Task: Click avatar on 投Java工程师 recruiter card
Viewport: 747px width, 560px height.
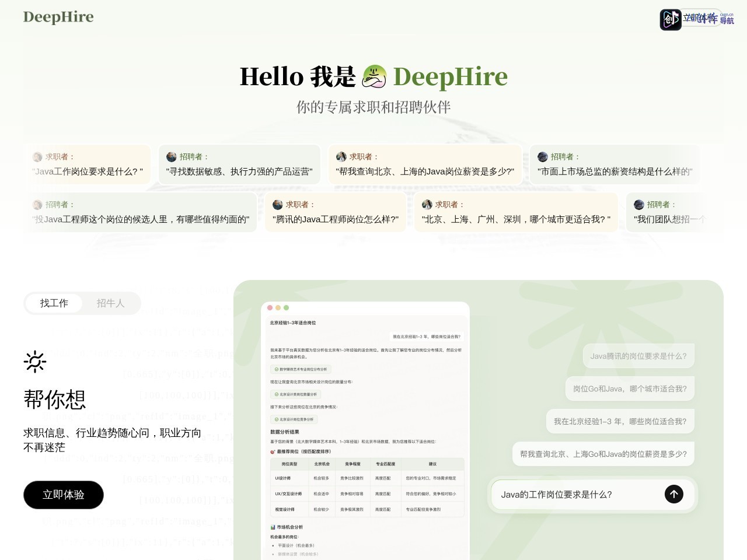Action: [x=37, y=205]
